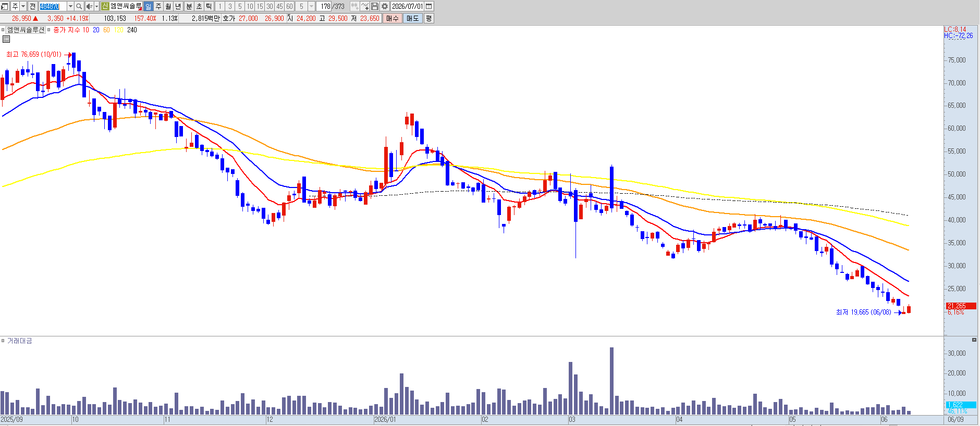Select the 년 yearly period tab
This screenshot has width=980, height=426.
(178, 6)
